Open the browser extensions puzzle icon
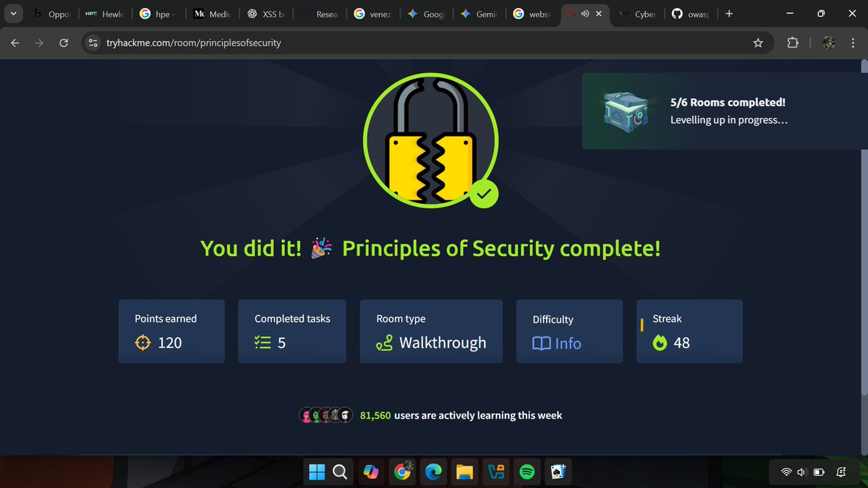Viewport: 868px width, 488px height. 793,43
